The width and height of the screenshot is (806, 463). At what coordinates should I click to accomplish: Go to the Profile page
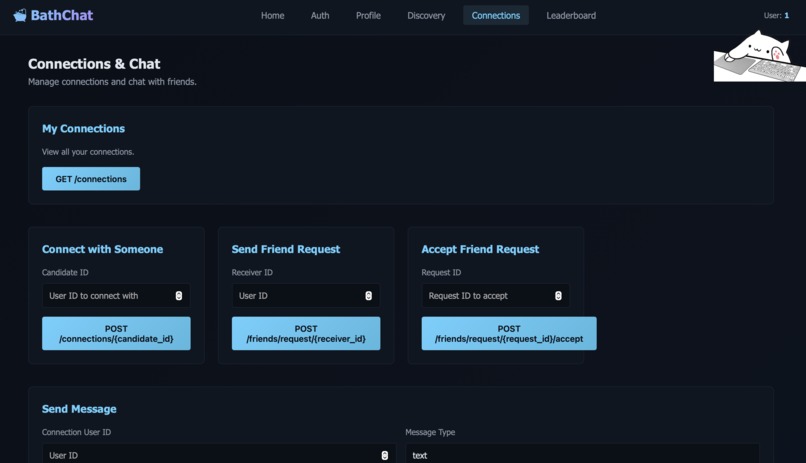(x=368, y=15)
